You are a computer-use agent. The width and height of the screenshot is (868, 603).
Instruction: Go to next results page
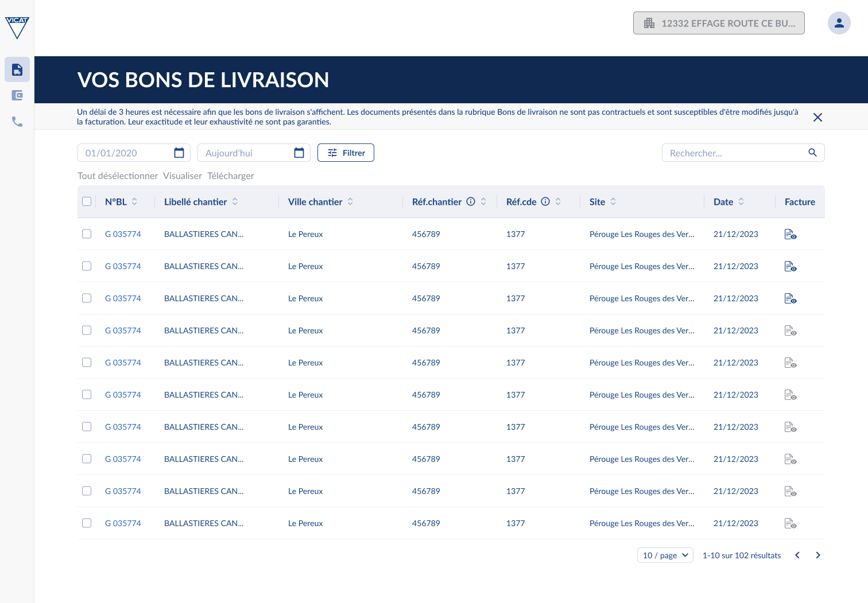[818, 555]
